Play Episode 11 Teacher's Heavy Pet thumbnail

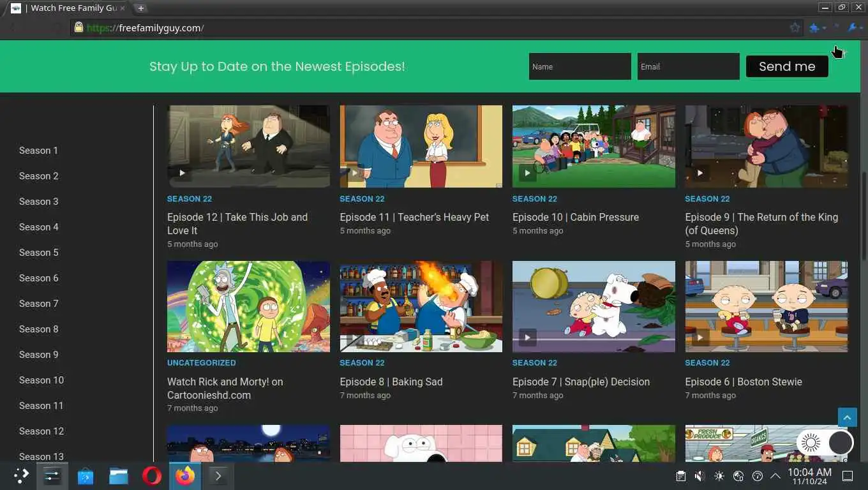coord(421,146)
